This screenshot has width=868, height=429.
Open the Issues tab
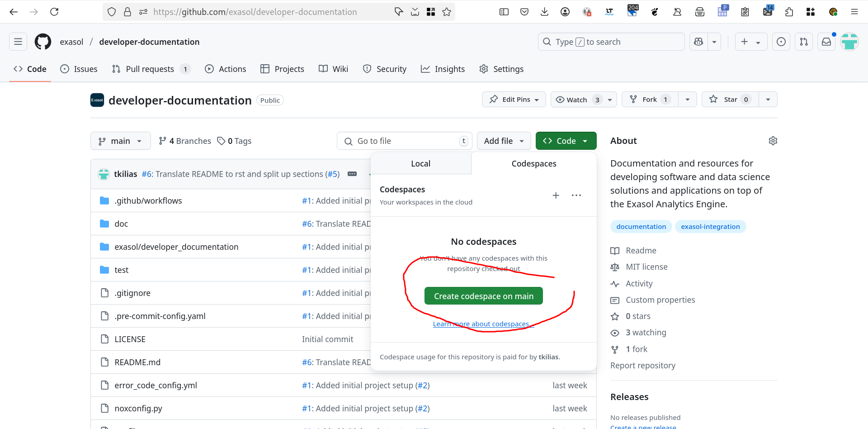click(x=79, y=69)
